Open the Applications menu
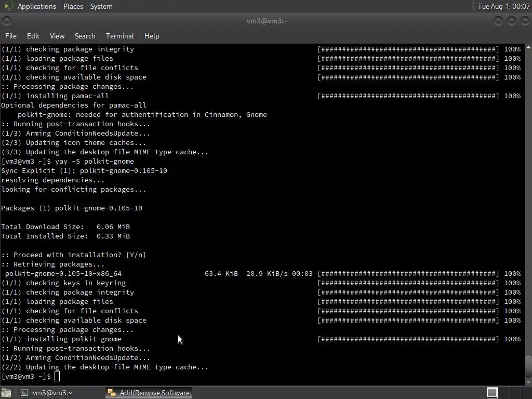Screen dimensions: 532x399 [37, 6]
